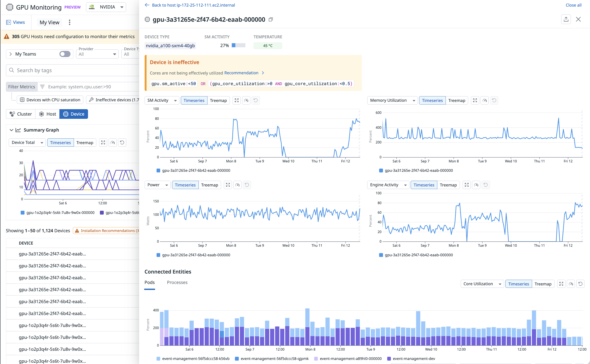The image size is (590, 364).
Task: Select the Host grouping tab
Action: click(x=47, y=114)
